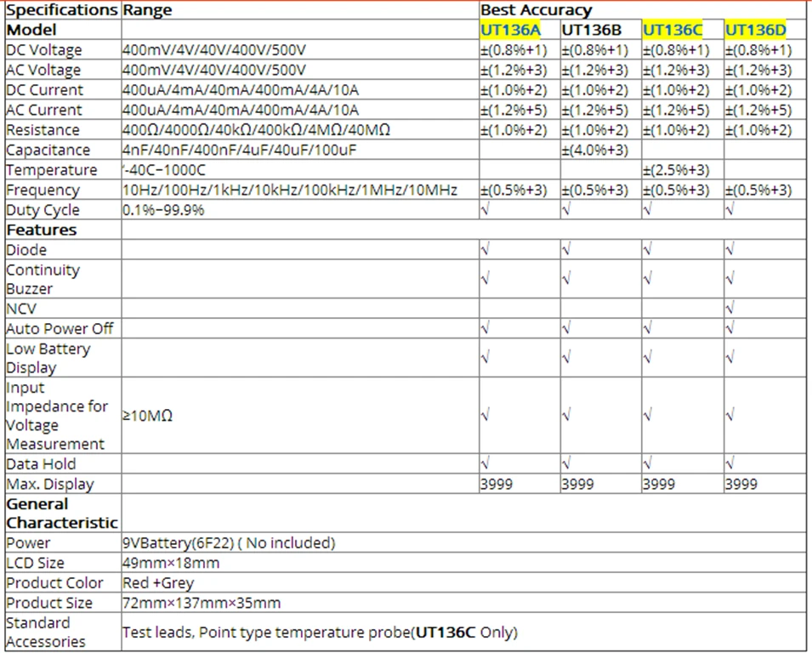Click the AC Current row label

44,110
